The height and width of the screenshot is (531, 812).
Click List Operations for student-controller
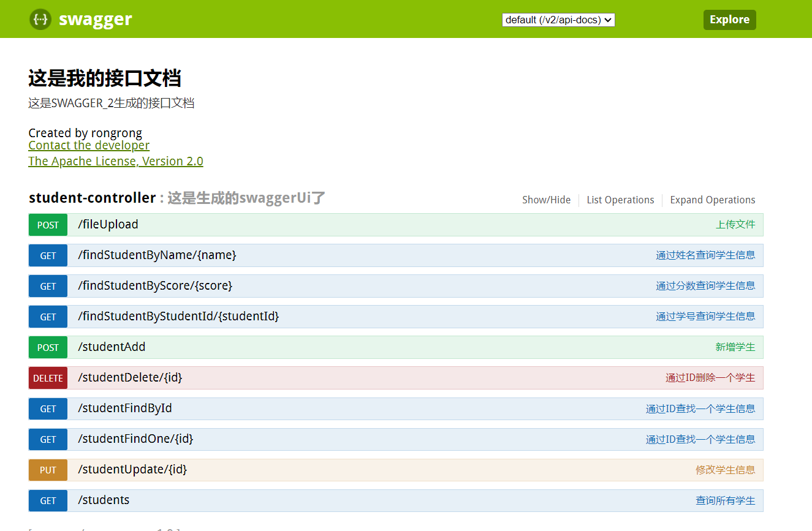point(620,200)
